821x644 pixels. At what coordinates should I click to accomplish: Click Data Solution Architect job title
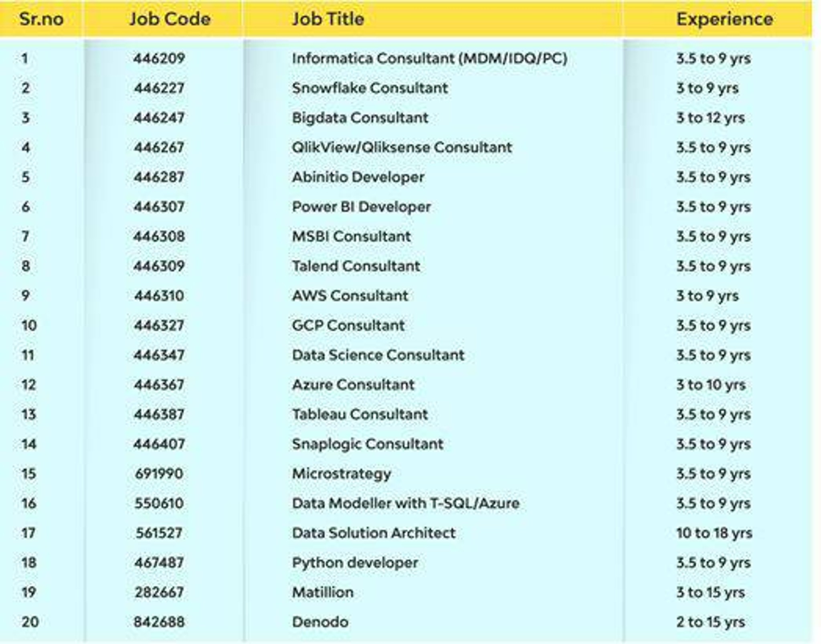374,533
